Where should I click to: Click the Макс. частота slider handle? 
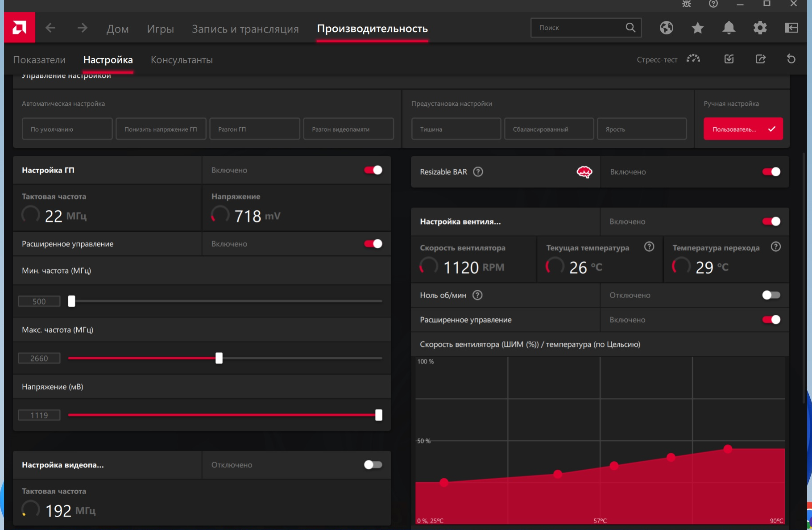(x=219, y=358)
